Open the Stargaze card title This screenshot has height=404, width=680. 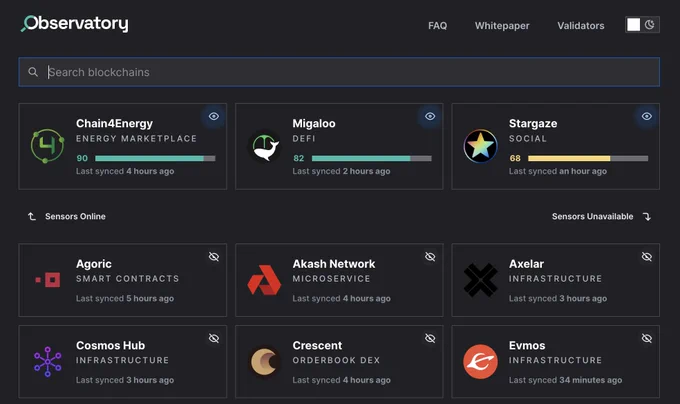coord(533,124)
